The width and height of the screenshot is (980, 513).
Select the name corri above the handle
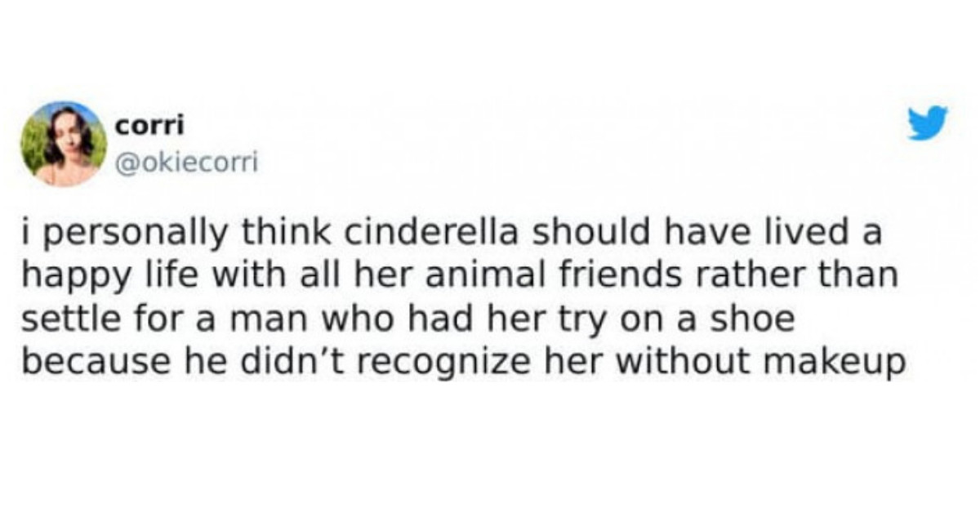(x=149, y=125)
